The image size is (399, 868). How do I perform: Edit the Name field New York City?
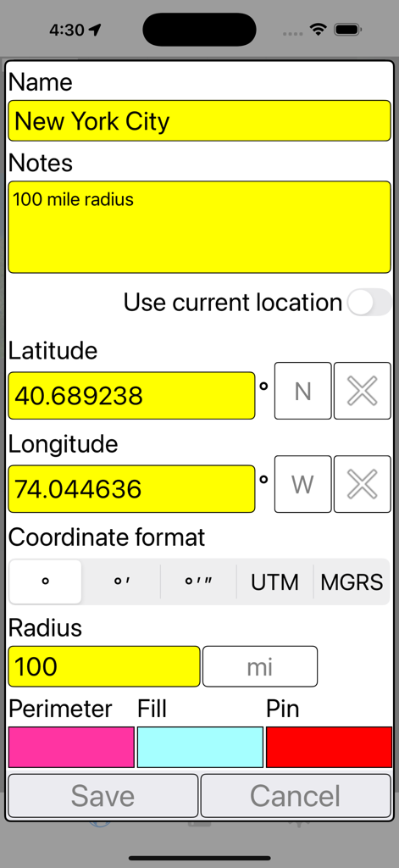coord(199,120)
